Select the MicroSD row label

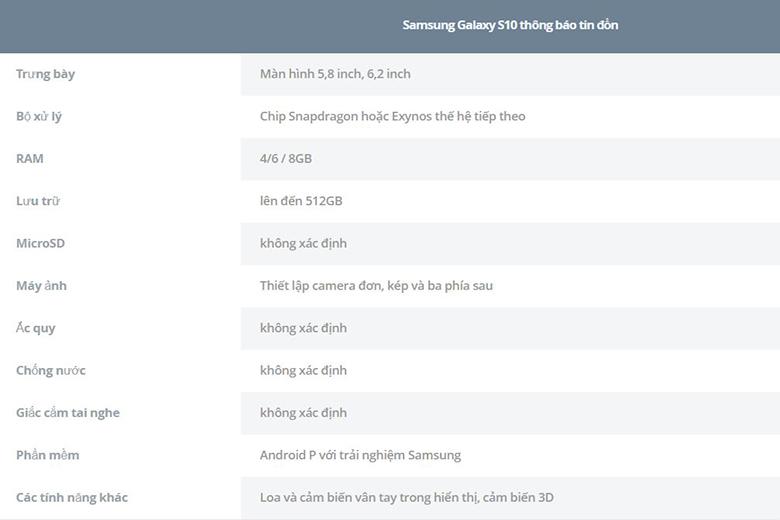[40, 243]
